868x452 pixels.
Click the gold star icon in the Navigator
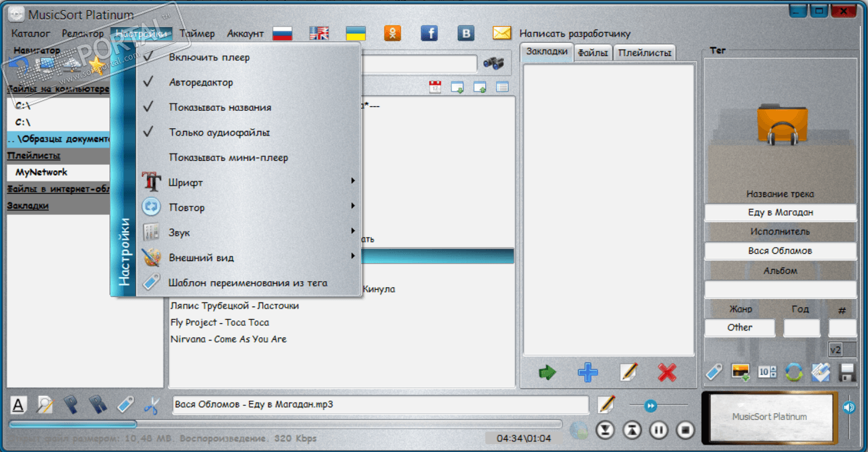[97, 65]
